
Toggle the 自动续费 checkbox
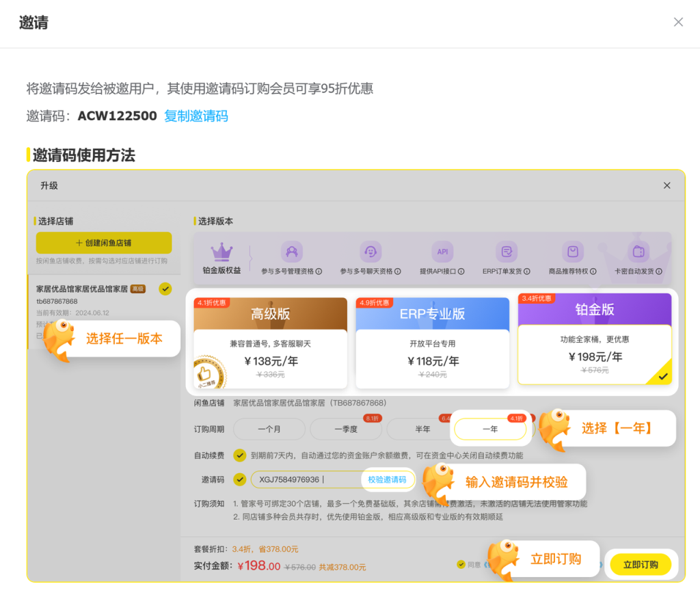click(239, 455)
